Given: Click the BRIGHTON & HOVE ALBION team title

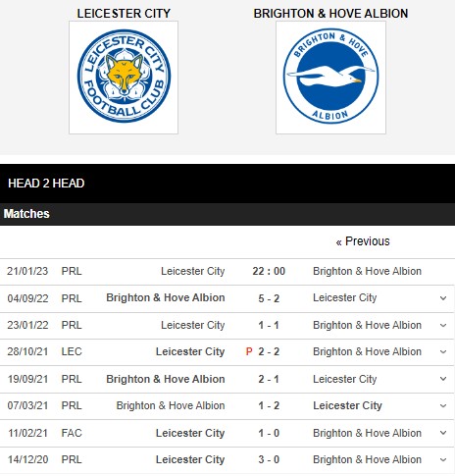Looking at the screenshot, I should [x=330, y=14].
